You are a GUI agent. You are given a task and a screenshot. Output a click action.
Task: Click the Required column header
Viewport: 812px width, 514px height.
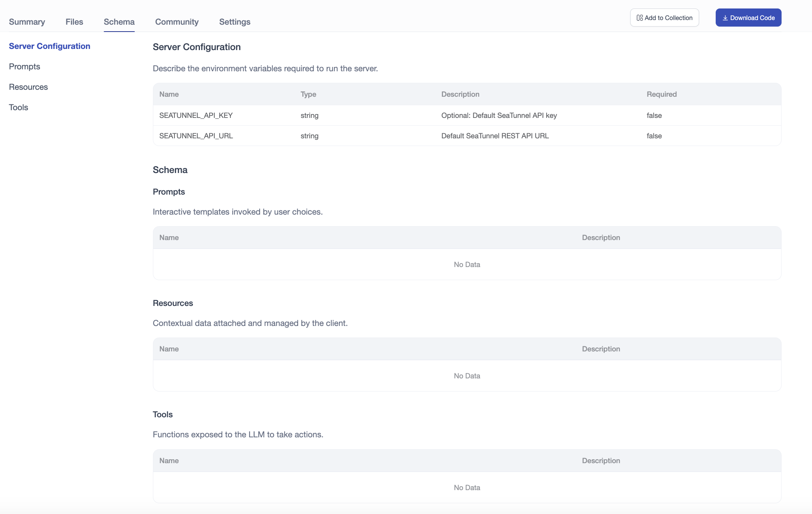tap(661, 94)
